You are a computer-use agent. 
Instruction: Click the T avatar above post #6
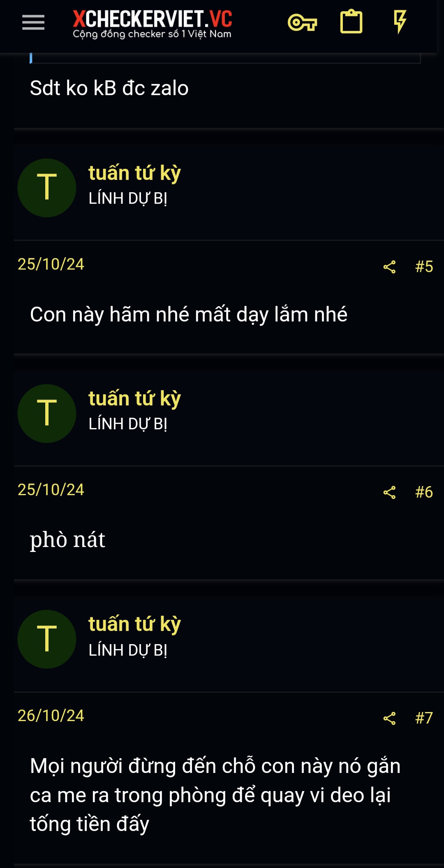(47, 413)
